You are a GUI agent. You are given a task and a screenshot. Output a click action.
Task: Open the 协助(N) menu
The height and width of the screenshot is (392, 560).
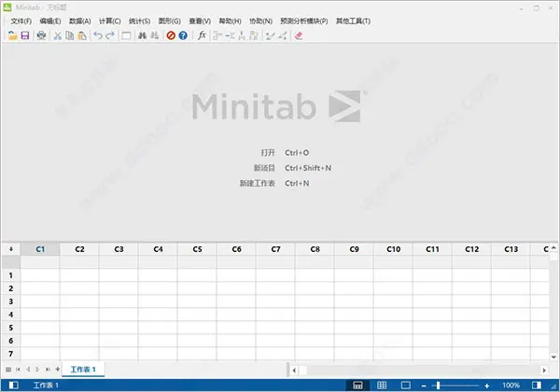point(260,21)
